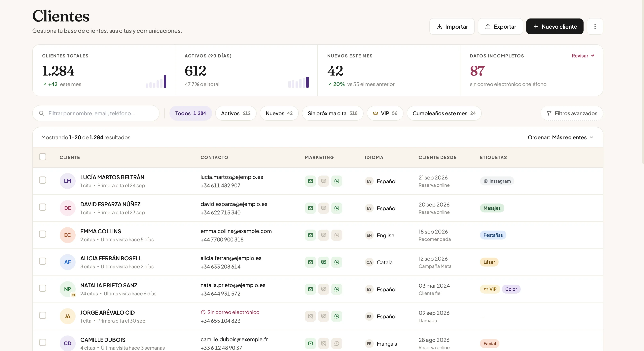The height and width of the screenshot is (351, 644).
Task: Select the VIP 56 filter tab
Action: click(385, 113)
